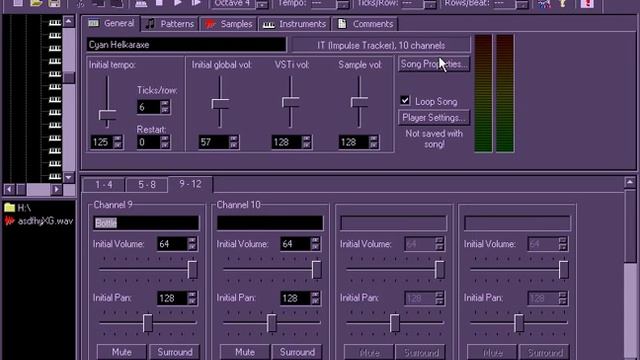Open the Samples tab
The width and height of the screenshot is (640, 360).
tap(229, 24)
